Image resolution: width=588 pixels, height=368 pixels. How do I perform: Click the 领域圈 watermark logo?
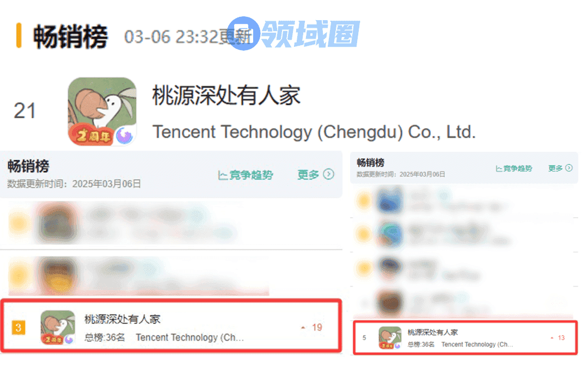click(x=294, y=34)
